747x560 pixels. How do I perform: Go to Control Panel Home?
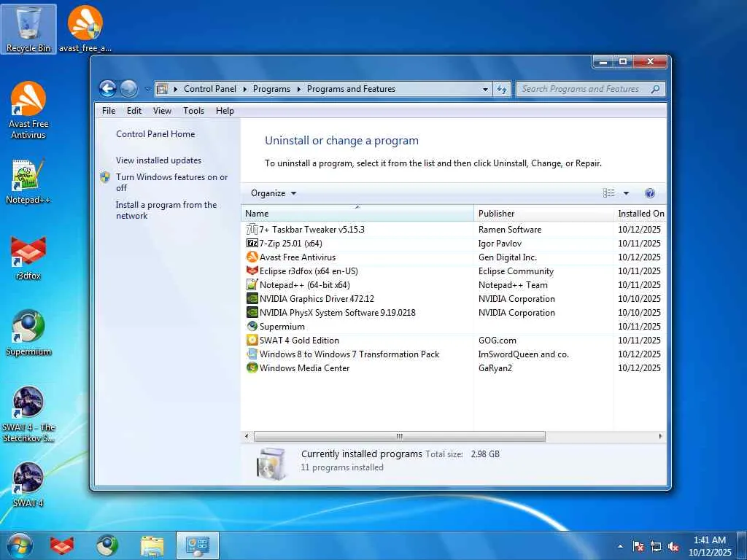pyautogui.click(x=155, y=134)
